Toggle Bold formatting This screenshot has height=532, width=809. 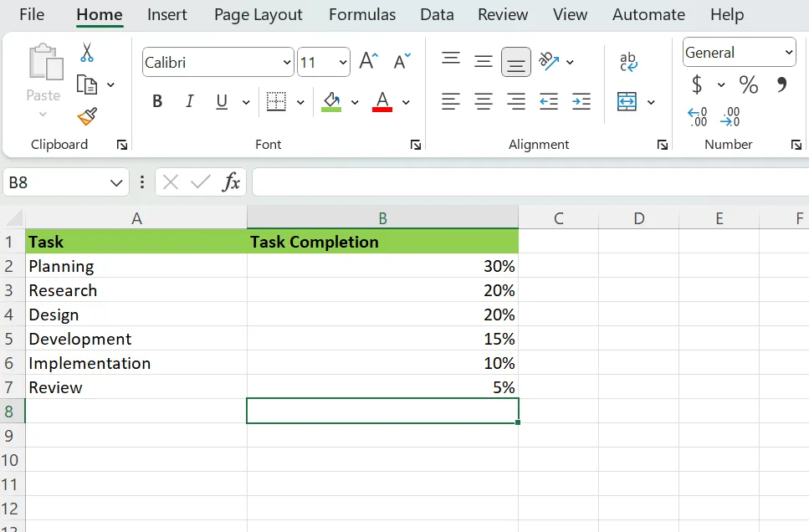[157, 101]
